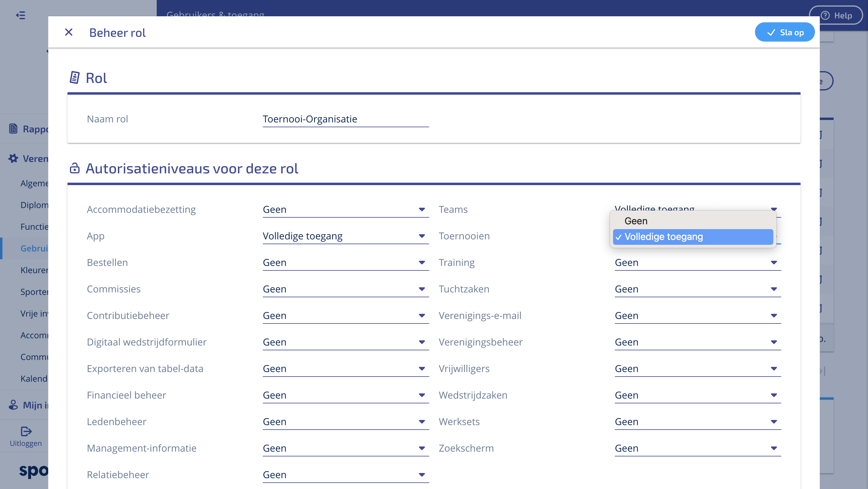The image size is (868, 489).
Task: Expand the Zoekscherm dropdown
Action: coord(697,448)
